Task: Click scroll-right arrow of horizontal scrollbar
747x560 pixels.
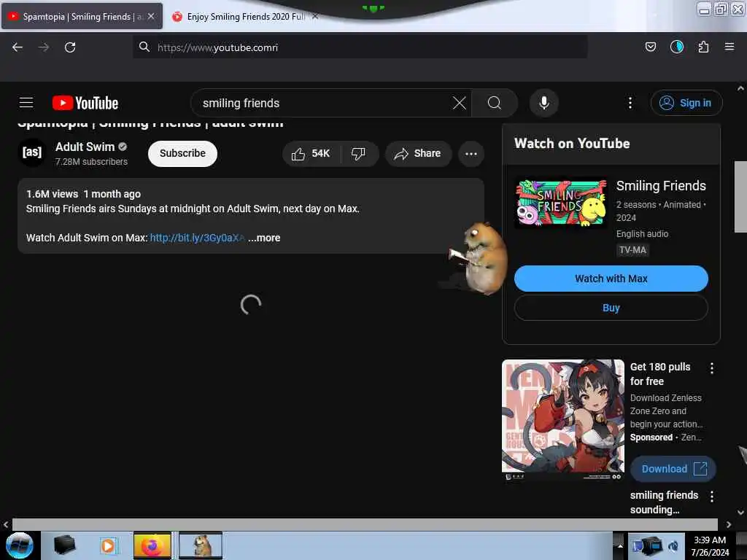Action: point(729,524)
